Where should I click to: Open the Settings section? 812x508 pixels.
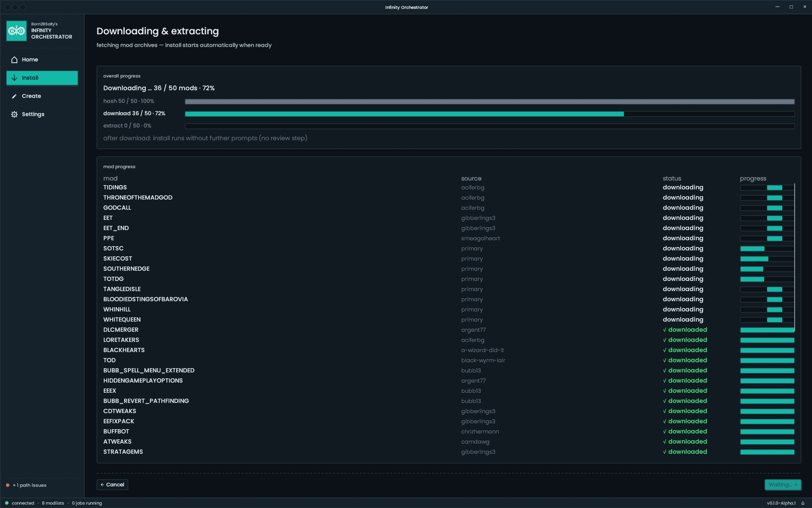(x=42, y=114)
